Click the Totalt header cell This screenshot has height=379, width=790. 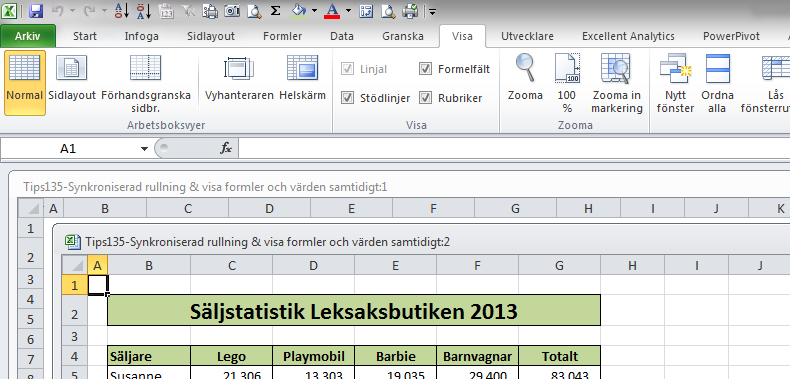coord(559,356)
